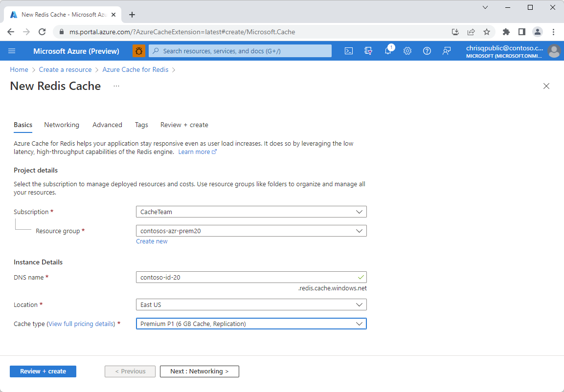Viewport: 564px width, 392px height.
Task: Open the Feedback icon in header
Action: coord(447,51)
